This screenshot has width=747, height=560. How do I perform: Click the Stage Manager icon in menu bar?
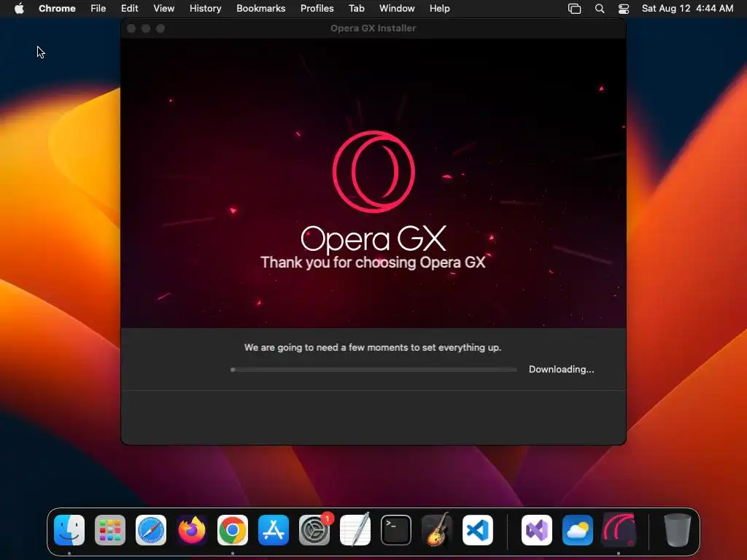(x=575, y=9)
